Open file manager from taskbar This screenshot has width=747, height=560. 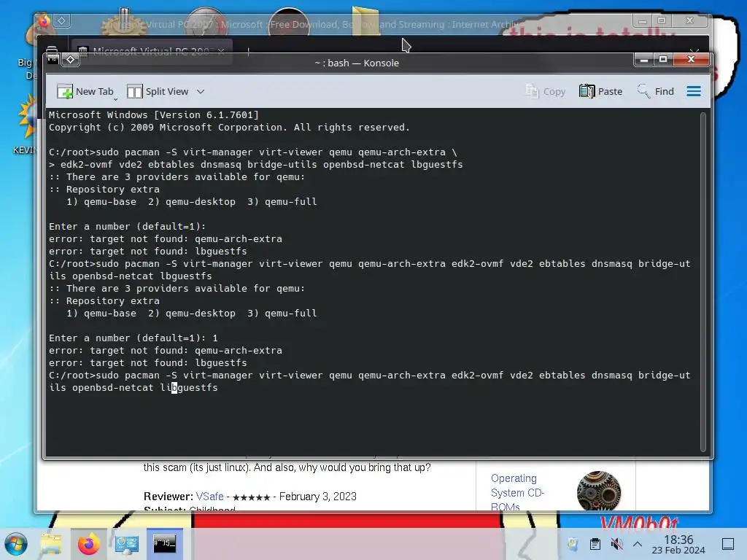[51, 544]
